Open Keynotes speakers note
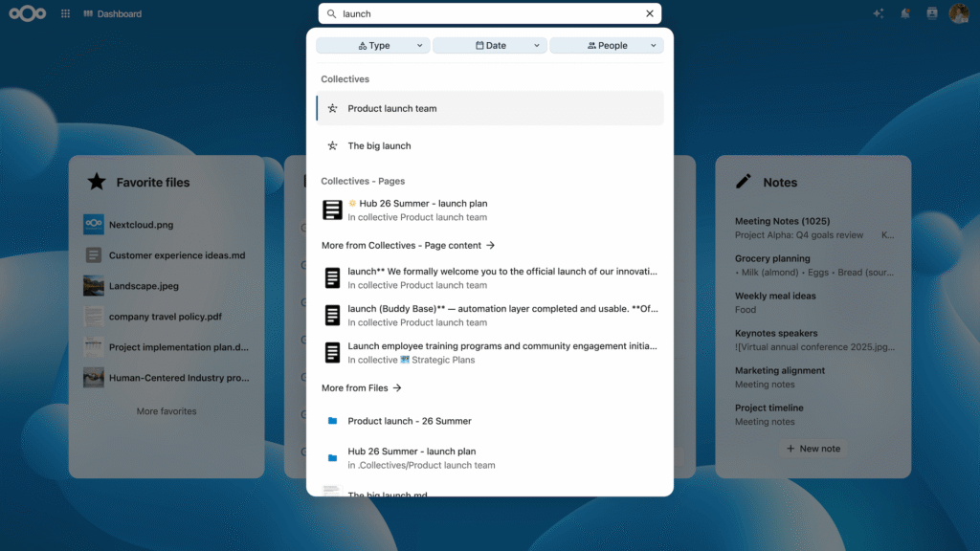This screenshot has width=980, height=551. click(x=813, y=340)
